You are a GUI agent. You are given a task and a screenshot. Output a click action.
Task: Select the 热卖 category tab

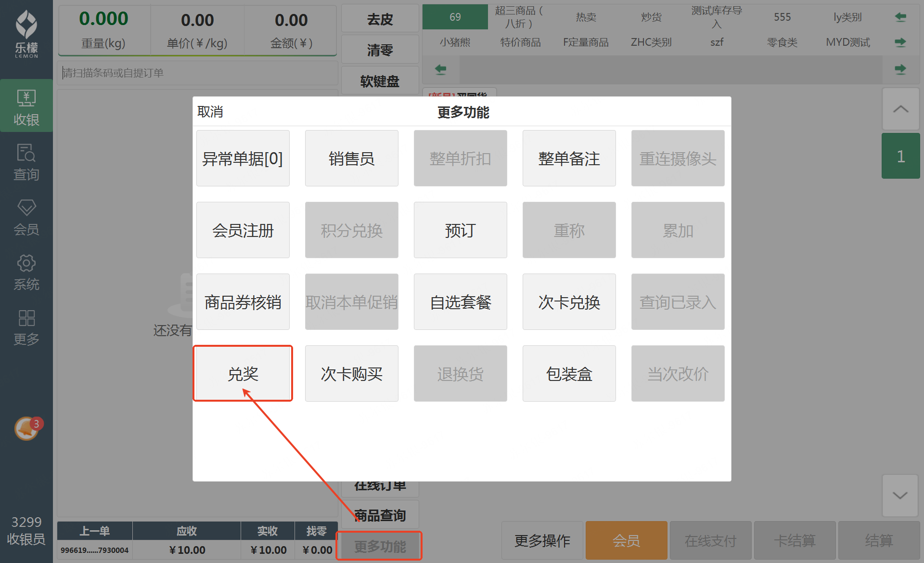pyautogui.click(x=586, y=17)
